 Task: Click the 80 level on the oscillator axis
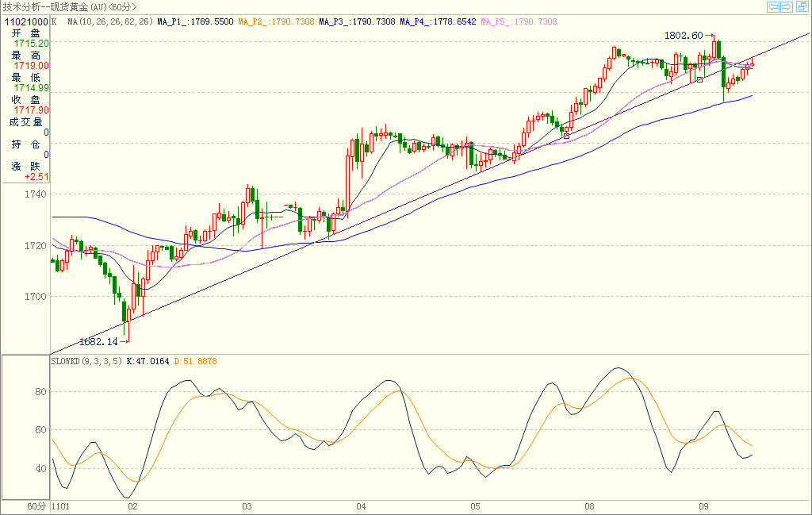coord(40,392)
